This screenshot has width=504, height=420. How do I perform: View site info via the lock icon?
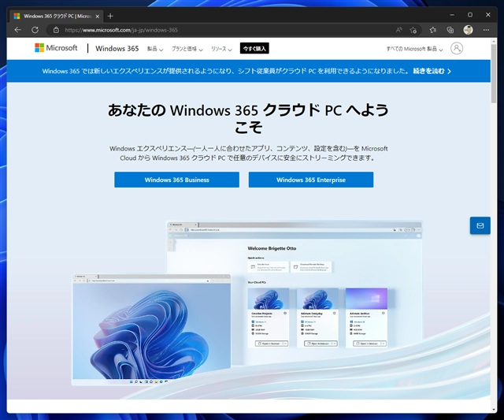[x=56, y=30]
